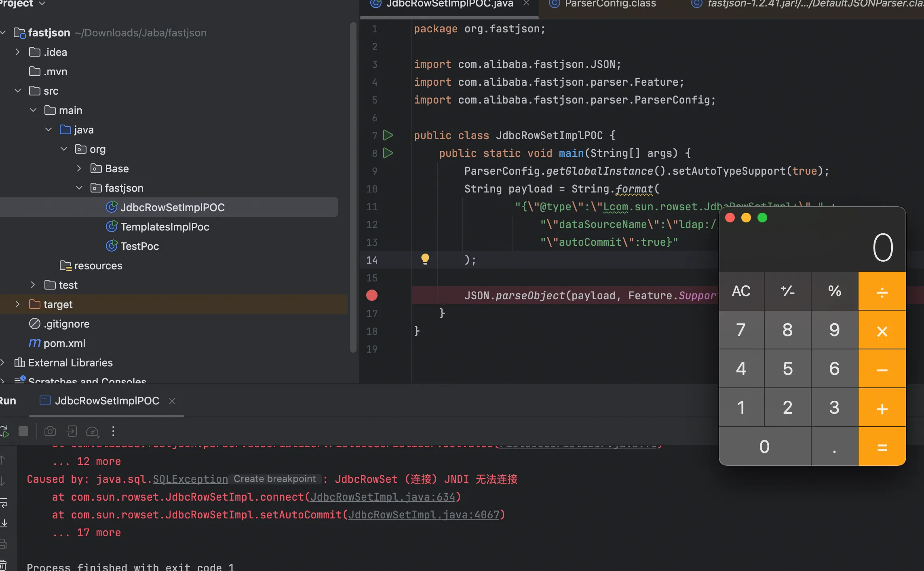Image resolution: width=924 pixels, height=571 pixels.
Task: Click the green run arrow beside main method
Action: click(388, 153)
